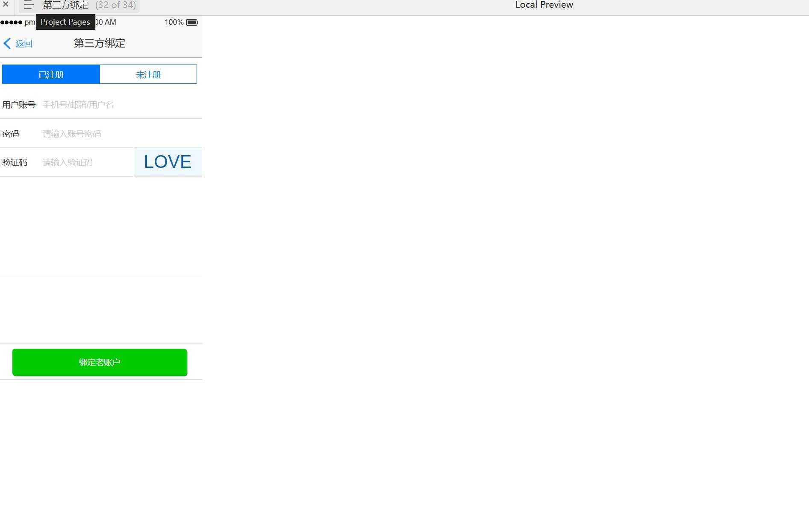
Task: Refresh the LOVE captcha image
Action: [x=168, y=162]
